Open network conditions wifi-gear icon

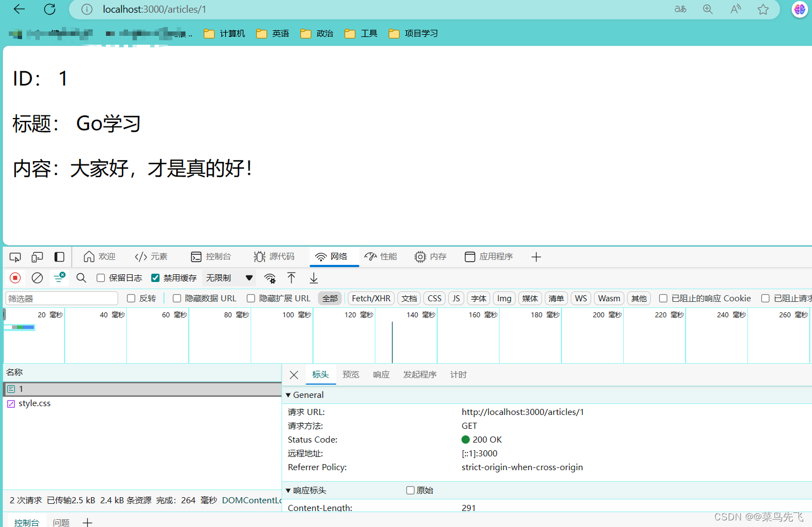click(270, 278)
